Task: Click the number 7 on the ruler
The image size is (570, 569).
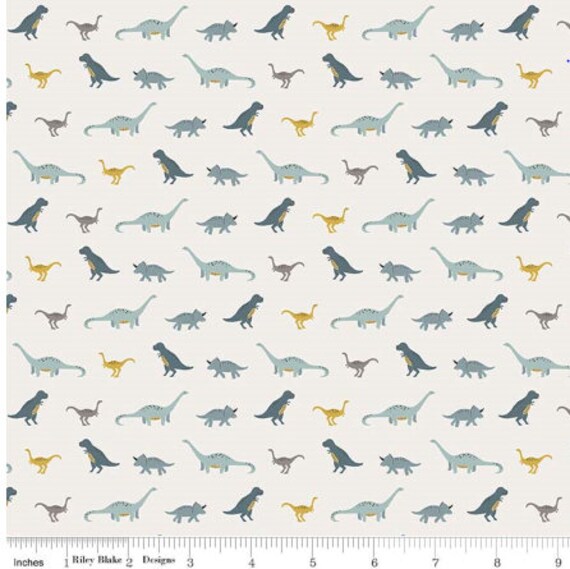Action: [435, 562]
